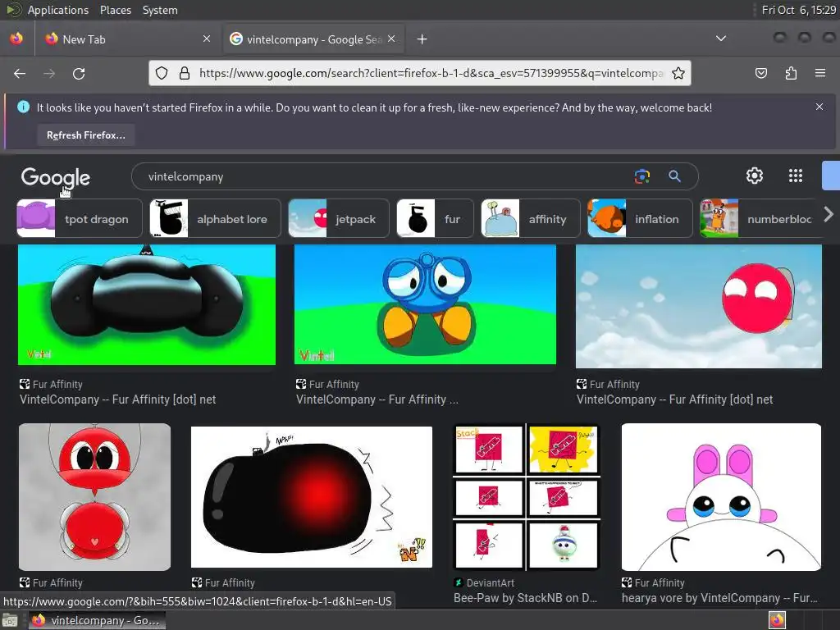Open Firefox application hamburger menu

click(x=820, y=73)
